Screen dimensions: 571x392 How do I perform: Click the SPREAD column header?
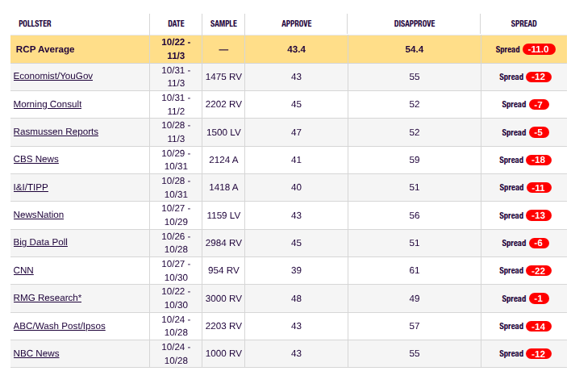[523, 24]
